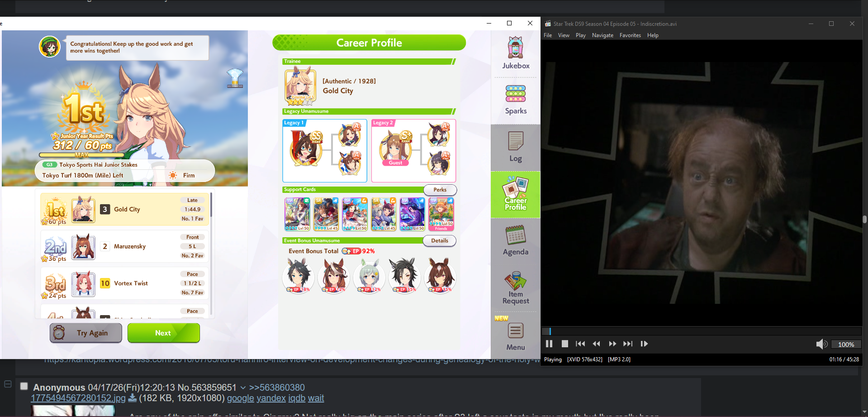Click the green Next button
This screenshot has width=868, height=417.
point(164,333)
